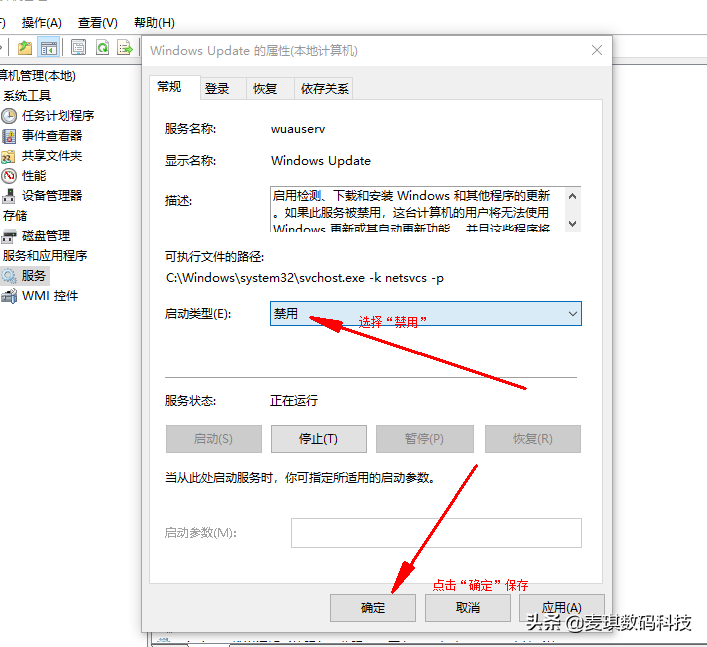Select WMI 控件 label in tree

[50, 296]
